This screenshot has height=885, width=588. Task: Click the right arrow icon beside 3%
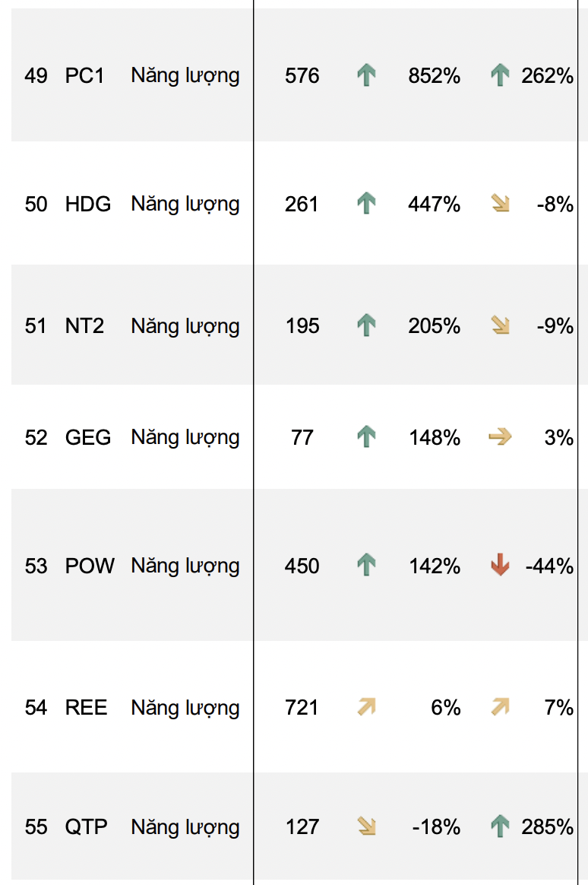(500, 437)
